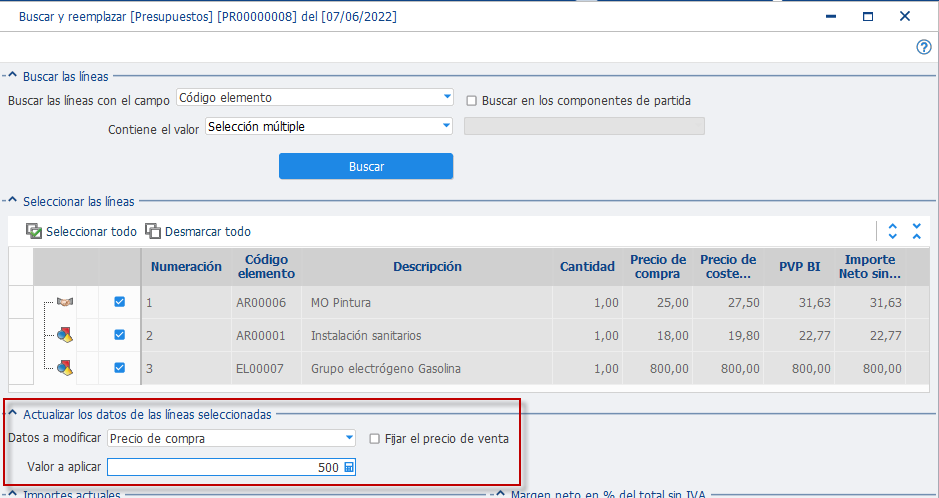The height and width of the screenshot is (498, 939).
Task: Collapse the Importes actuales section
Action: click(x=12, y=494)
